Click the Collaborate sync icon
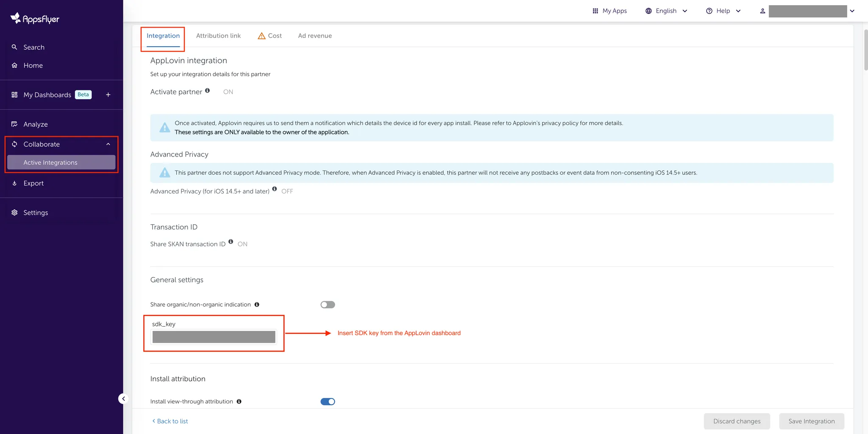The width and height of the screenshot is (868, 434). [x=14, y=144]
